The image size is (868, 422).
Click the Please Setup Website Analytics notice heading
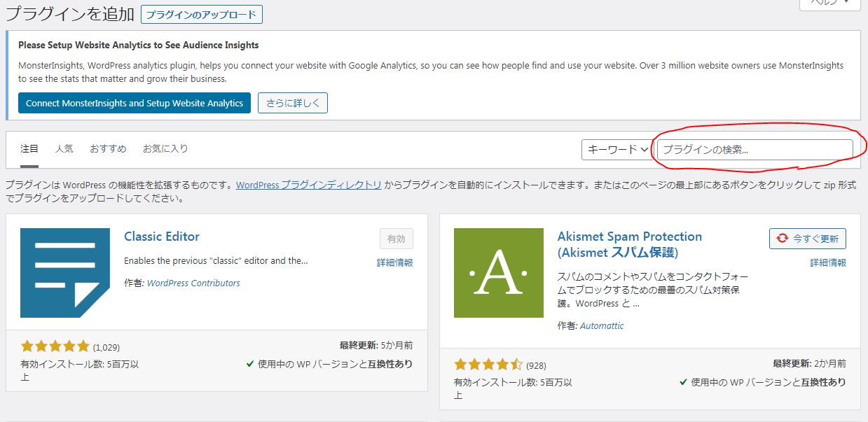[x=139, y=45]
